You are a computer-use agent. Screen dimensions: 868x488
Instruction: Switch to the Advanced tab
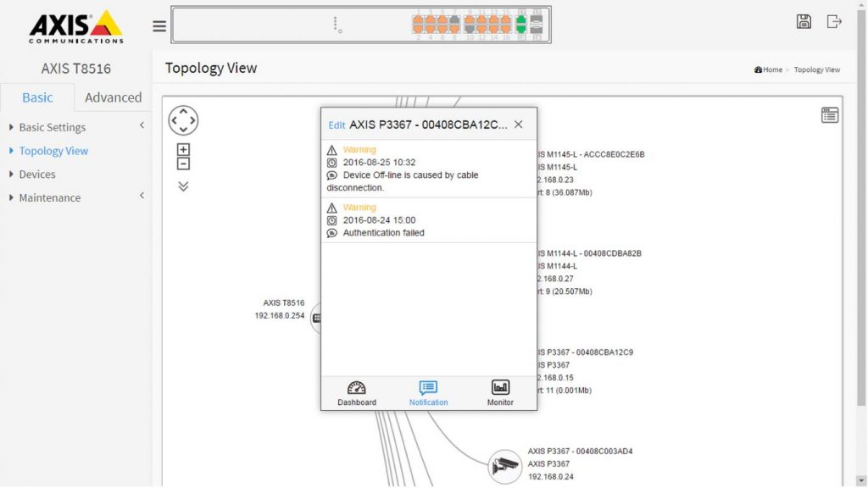[x=112, y=97]
